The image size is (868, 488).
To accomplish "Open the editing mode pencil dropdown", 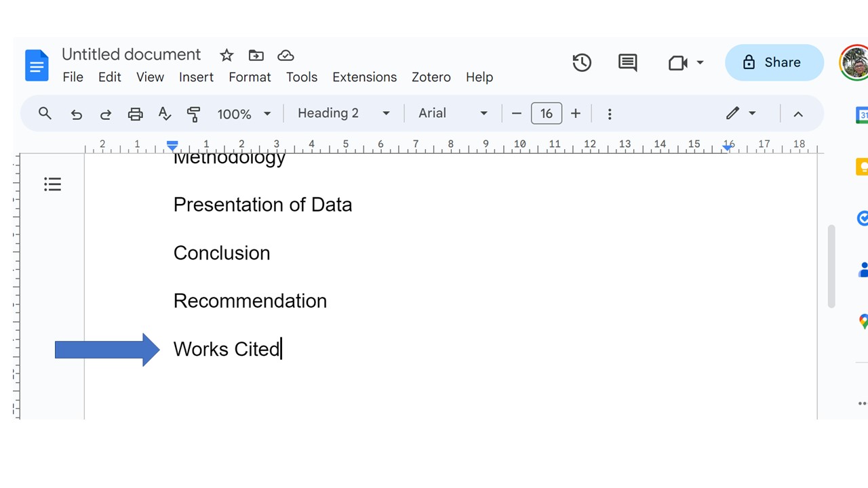I will [x=741, y=113].
